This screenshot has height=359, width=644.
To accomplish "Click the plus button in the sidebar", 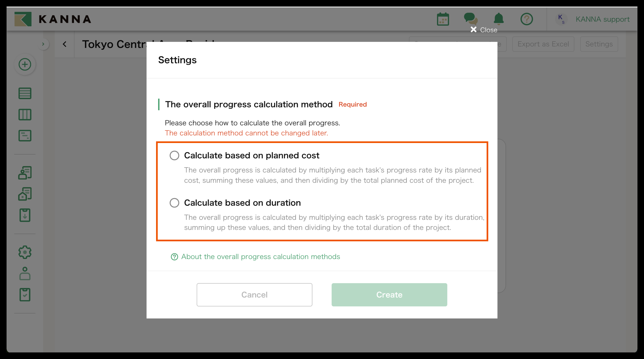I will pyautogui.click(x=25, y=64).
